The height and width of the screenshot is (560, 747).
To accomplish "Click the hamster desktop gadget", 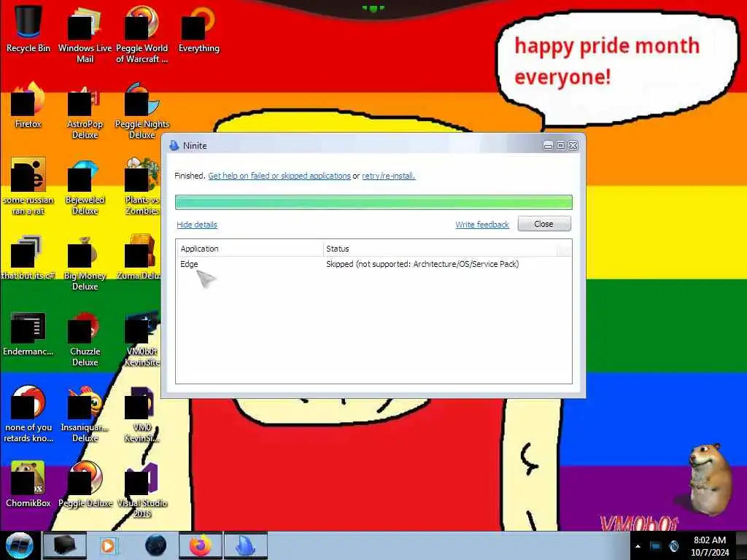I will [x=709, y=478].
